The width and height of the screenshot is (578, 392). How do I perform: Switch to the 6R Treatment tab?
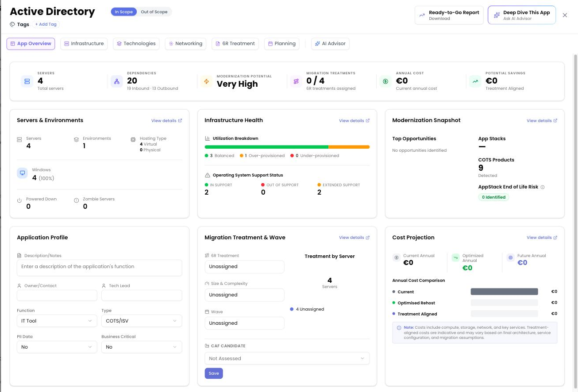pos(235,44)
